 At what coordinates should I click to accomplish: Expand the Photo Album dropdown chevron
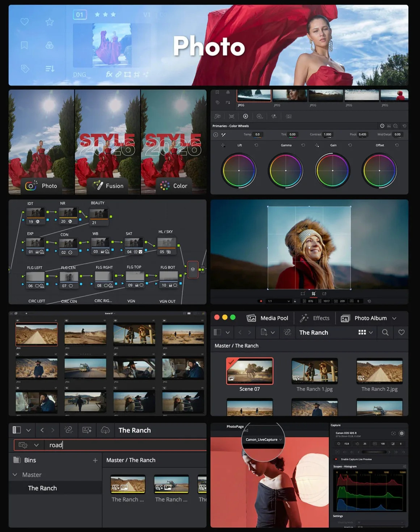click(395, 318)
